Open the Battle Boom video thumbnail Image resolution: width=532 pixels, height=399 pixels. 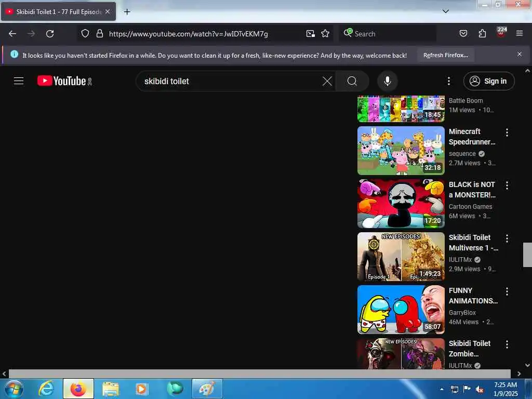[401, 109]
